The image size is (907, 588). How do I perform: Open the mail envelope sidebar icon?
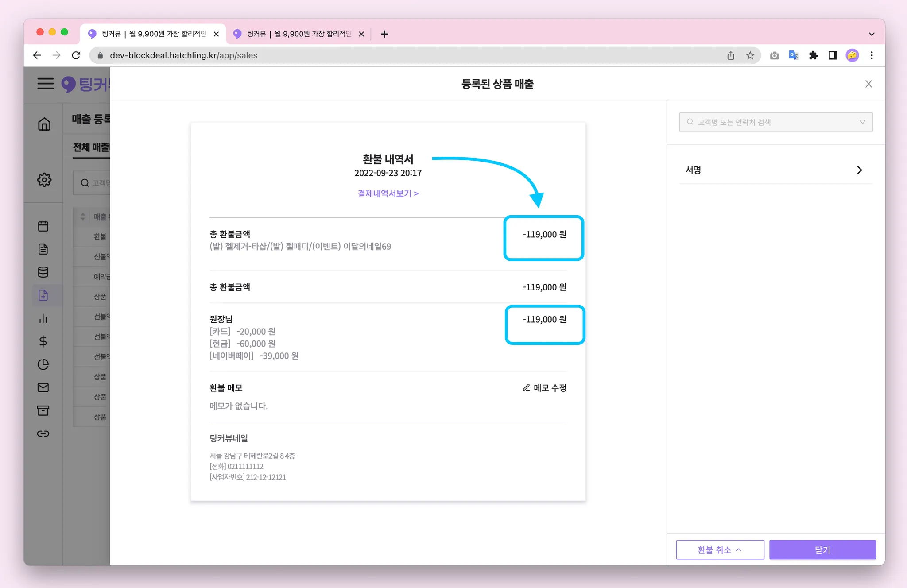pyautogui.click(x=43, y=387)
